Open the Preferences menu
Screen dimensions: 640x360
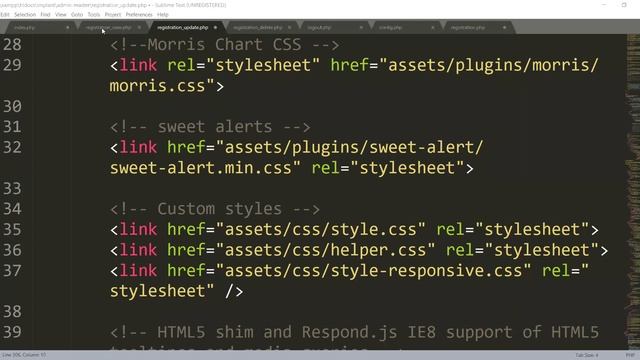pos(139,15)
